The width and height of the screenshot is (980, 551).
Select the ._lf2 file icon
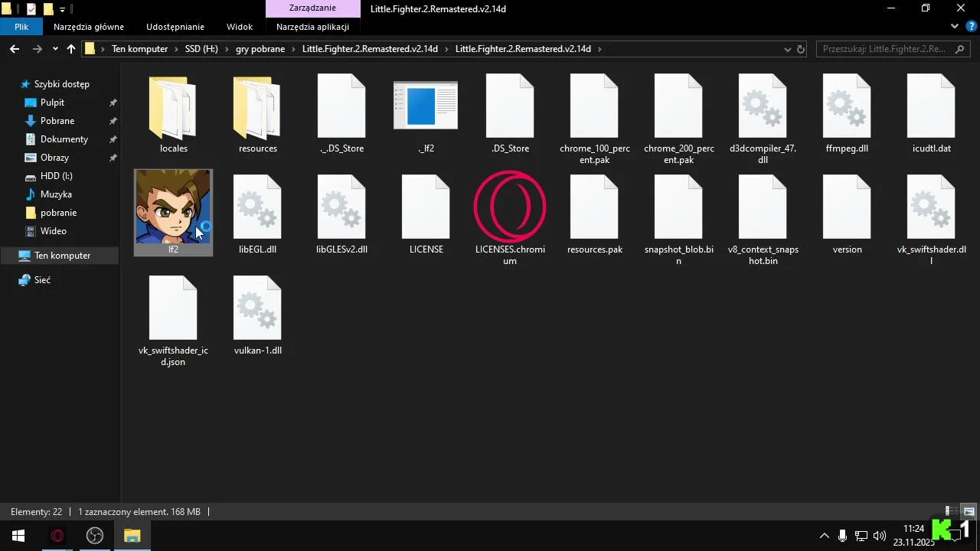coord(426,106)
